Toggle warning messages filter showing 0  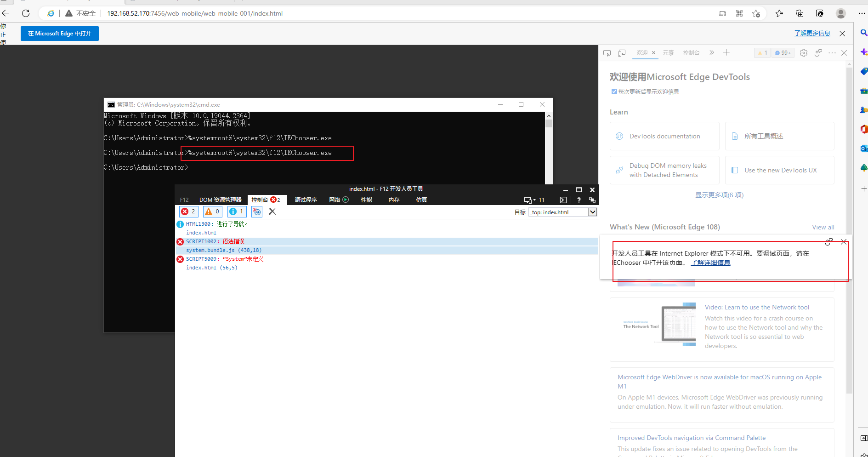click(x=213, y=211)
